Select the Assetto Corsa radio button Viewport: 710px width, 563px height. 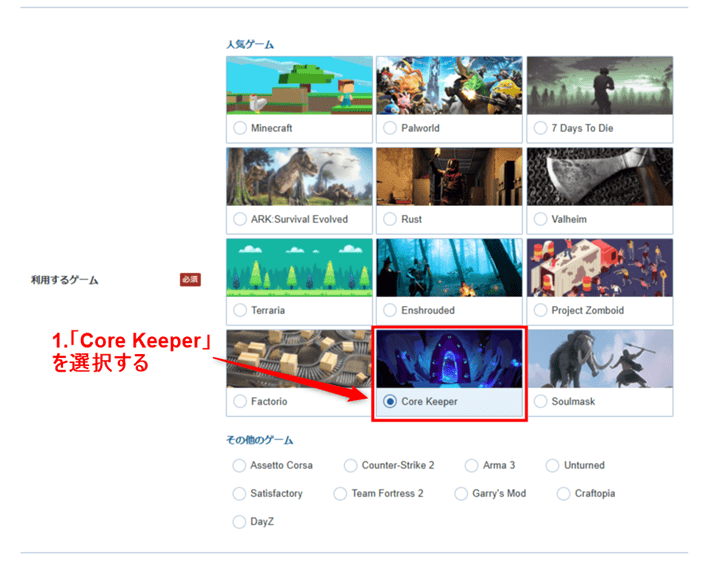point(239,466)
